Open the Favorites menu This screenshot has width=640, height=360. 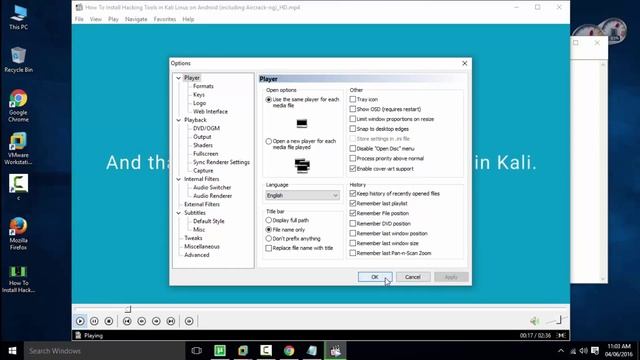pos(164,19)
